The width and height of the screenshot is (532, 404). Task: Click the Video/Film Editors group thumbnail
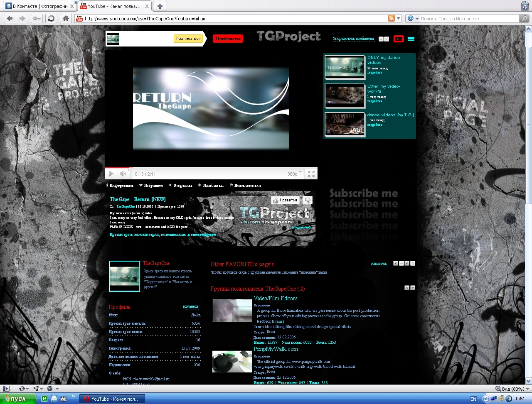point(232,311)
